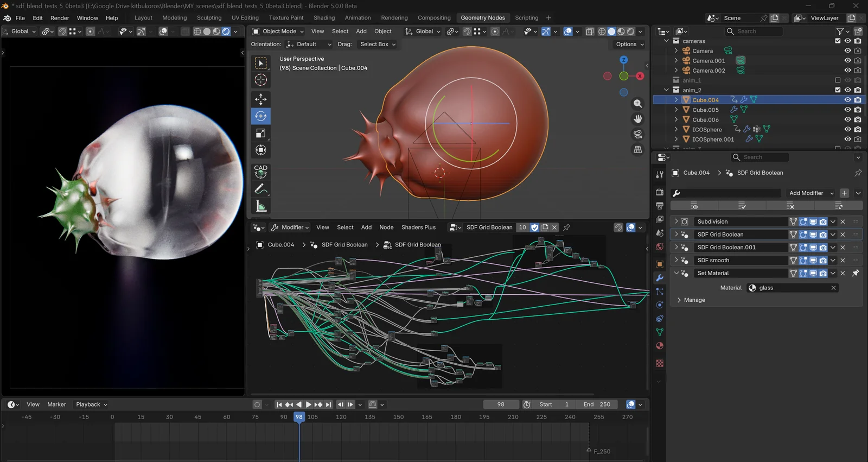This screenshot has width=868, height=462.
Task: Open the Tool properties tab icon
Action: tap(660, 175)
